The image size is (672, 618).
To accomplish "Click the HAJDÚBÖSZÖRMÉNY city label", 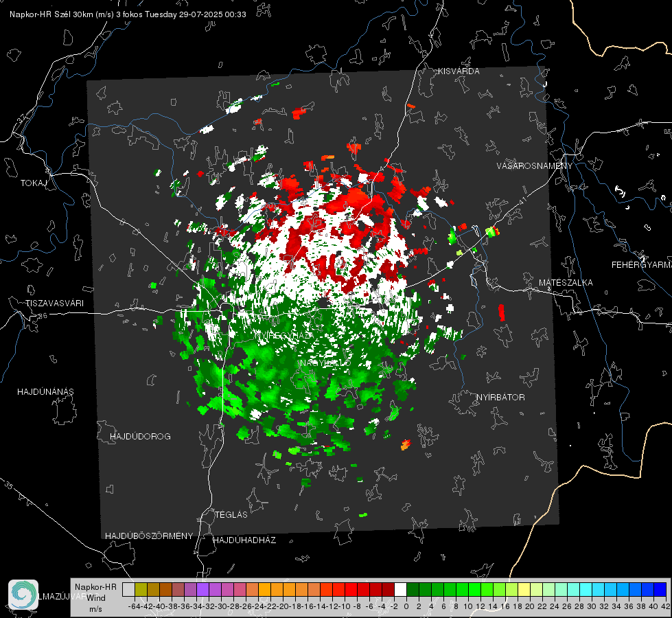I will click(x=149, y=536).
